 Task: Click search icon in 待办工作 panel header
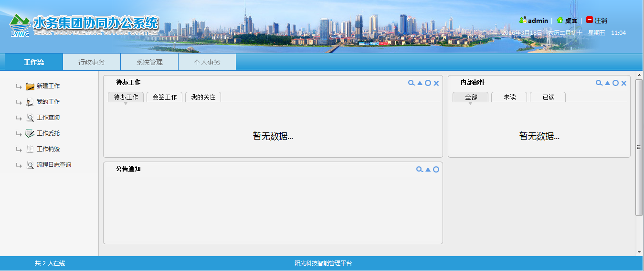(411, 83)
